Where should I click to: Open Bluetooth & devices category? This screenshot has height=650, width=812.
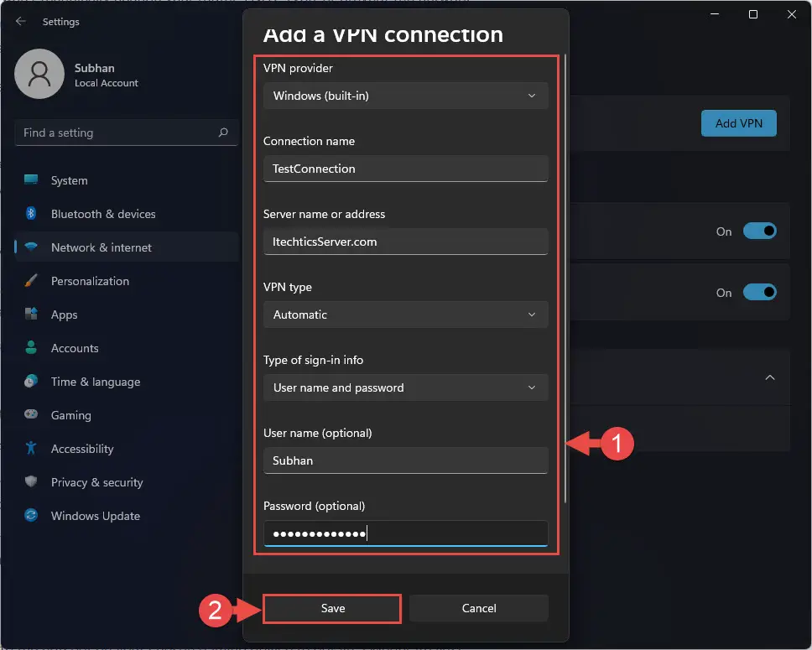(127, 214)
